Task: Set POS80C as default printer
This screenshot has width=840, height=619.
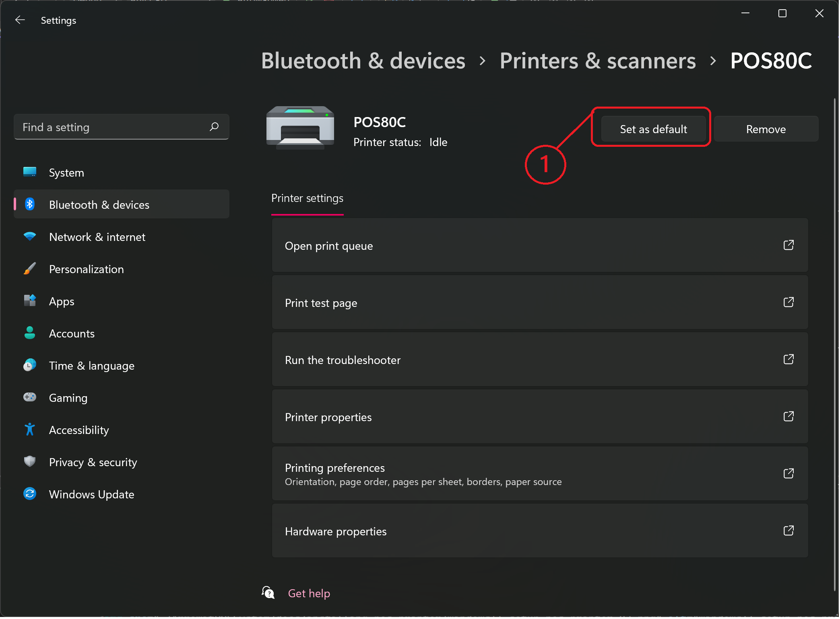Action: pyautogui.click(x=654, y=129)
